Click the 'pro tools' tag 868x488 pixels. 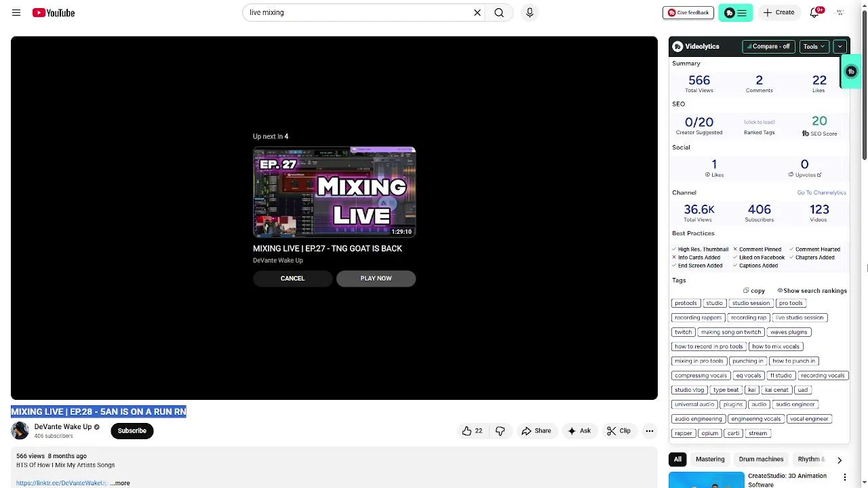coord(791,303)
